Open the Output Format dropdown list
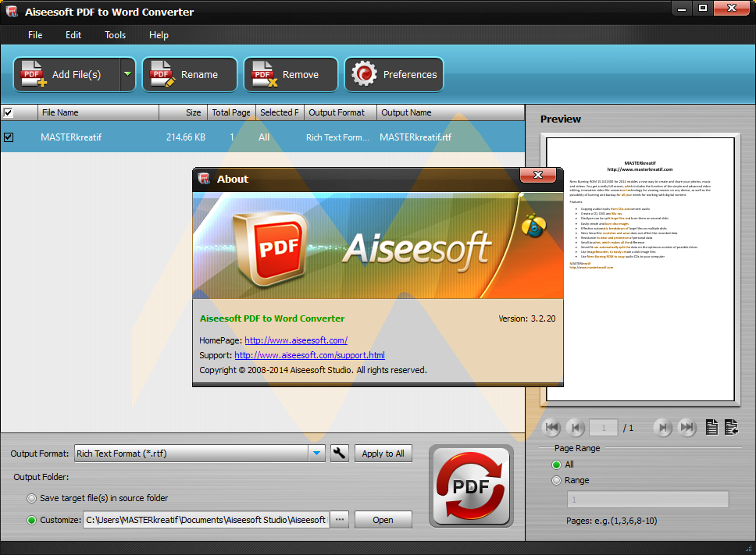Viewport: 756px width, 555px height. [x=316, y=453]
